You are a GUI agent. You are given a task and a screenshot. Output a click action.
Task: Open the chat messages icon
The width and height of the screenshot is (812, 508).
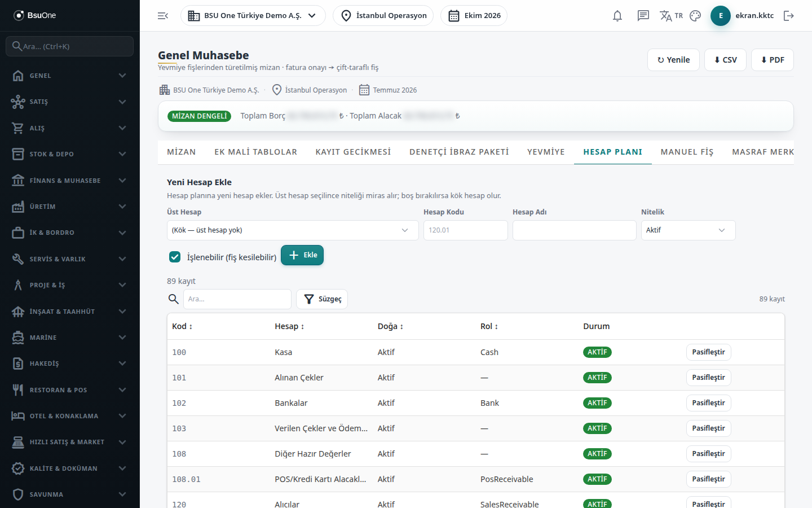pos(643,16)
